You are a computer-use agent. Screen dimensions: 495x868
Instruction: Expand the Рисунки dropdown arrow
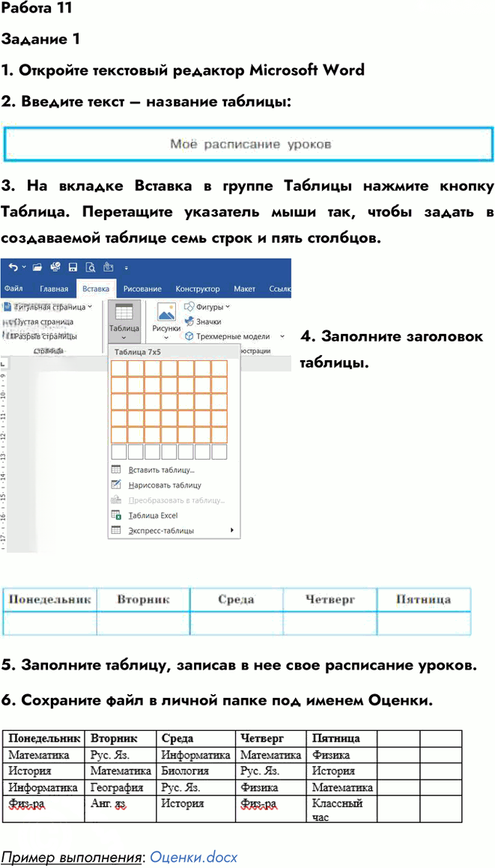(167, 336)
